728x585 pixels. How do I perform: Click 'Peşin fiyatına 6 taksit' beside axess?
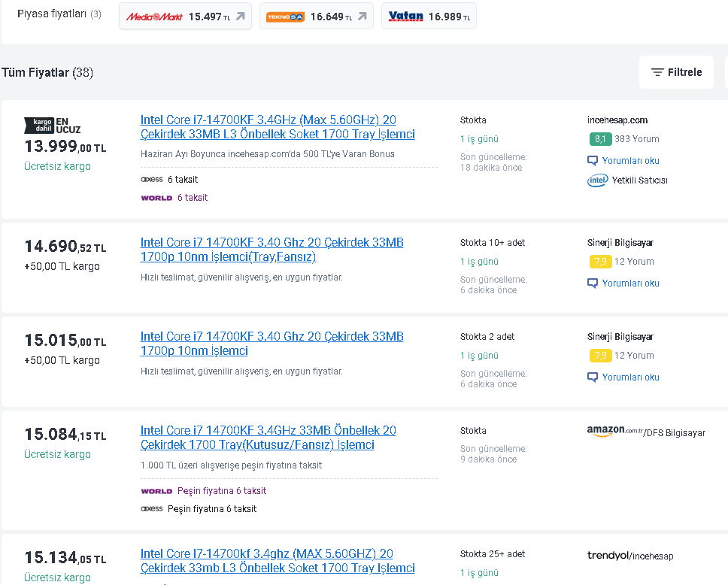coord(212,509)
